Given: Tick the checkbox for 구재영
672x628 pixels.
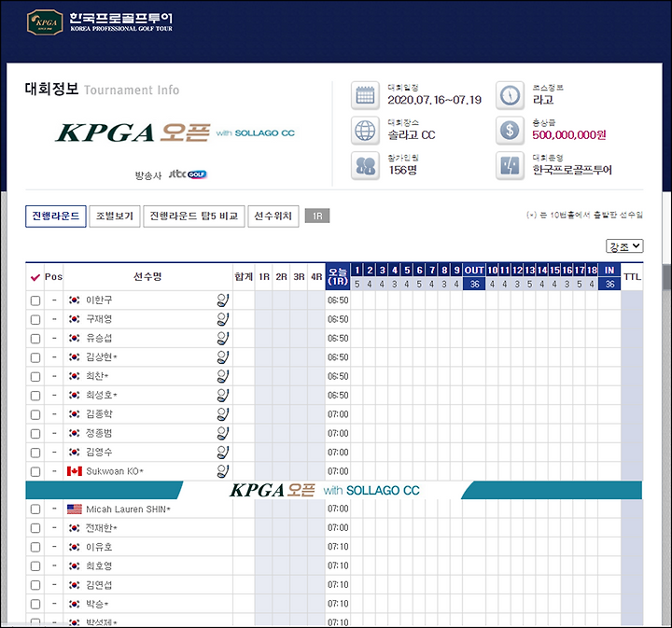Looking at the screenshot, I should pyautogui.click(x=35, y=319).
